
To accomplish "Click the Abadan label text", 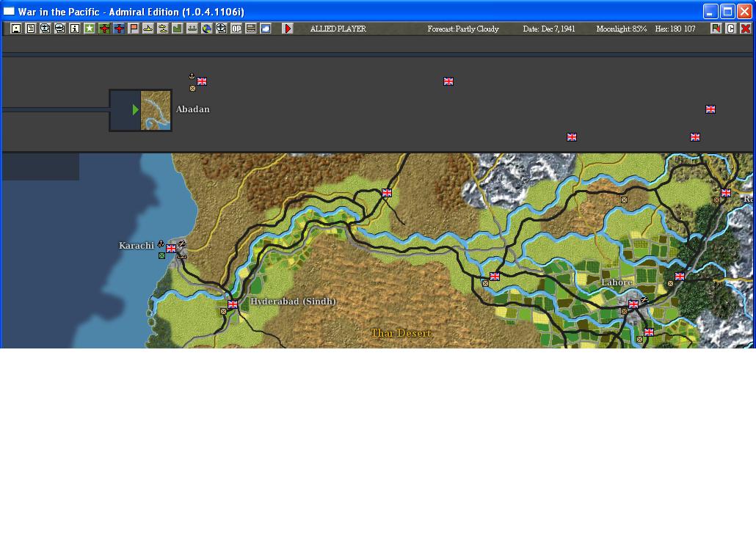I will 193,109.
